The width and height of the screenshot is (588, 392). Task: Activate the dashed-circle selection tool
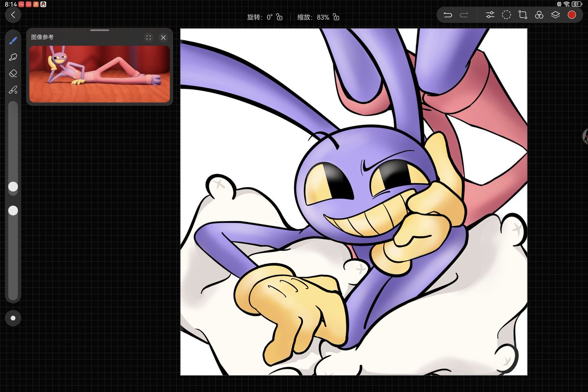pyautogui.click(x=507, y=15)
